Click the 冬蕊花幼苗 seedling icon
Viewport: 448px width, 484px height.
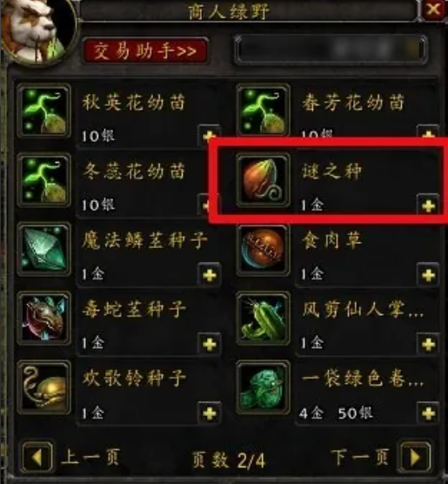click(44, 180)
